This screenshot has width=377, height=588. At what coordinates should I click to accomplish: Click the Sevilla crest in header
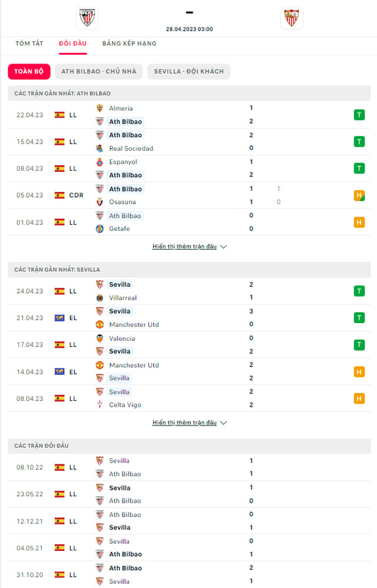point(292,18)
